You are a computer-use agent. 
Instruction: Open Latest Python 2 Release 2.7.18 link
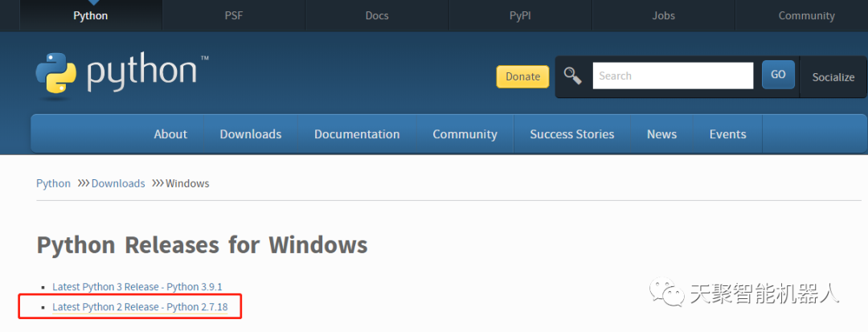(x=140, y=306)
